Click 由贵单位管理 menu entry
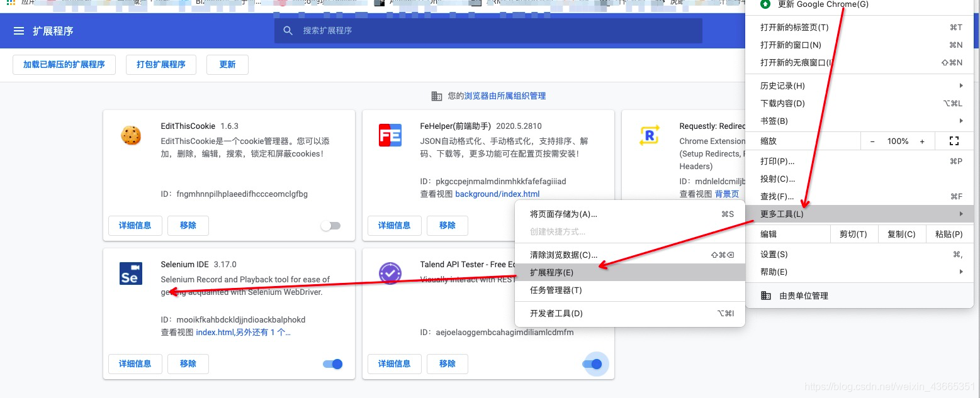The width and height of the screenshot is (980, 398). click(860, 296)
